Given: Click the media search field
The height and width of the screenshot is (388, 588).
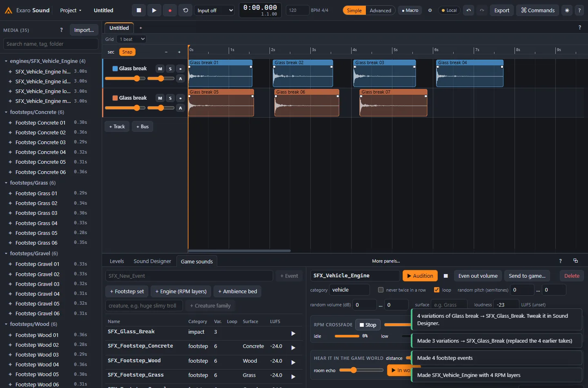Looking at the screenshot, I should tap(51, 44).
